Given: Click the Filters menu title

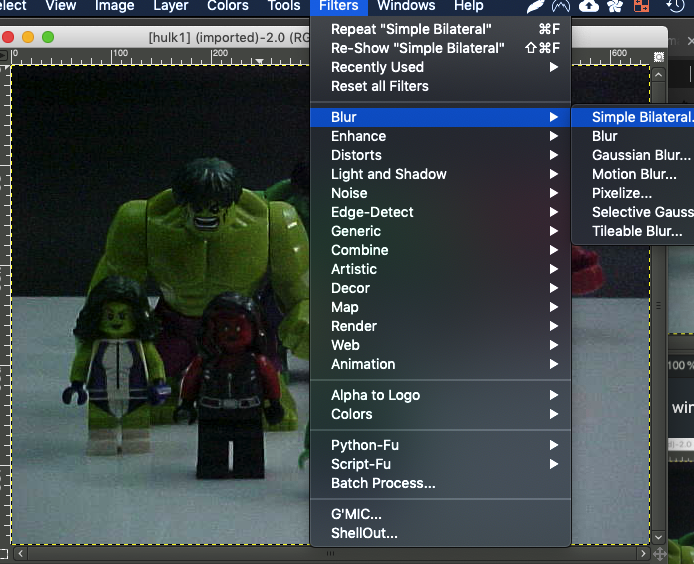Looking at the screenshot, I should click(x=339, y=6).
